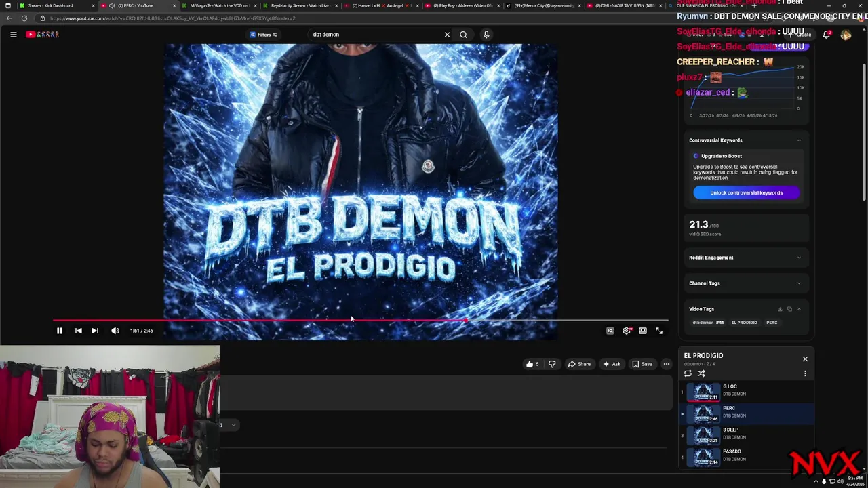Open the YouTube hamburger menu
This screenshot has width=868, height=488.
point(13,34)
